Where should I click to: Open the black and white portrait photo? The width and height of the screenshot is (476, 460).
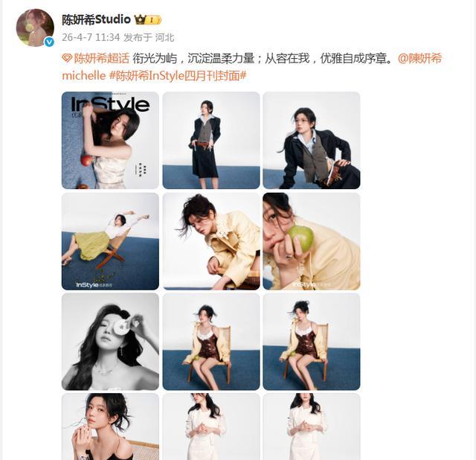110,342
